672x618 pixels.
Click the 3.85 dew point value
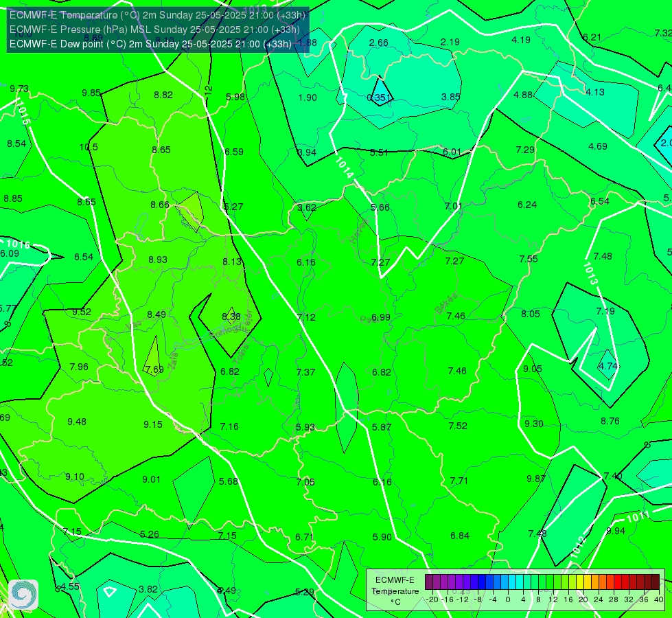pyautogui.click(x=451, y=97)
